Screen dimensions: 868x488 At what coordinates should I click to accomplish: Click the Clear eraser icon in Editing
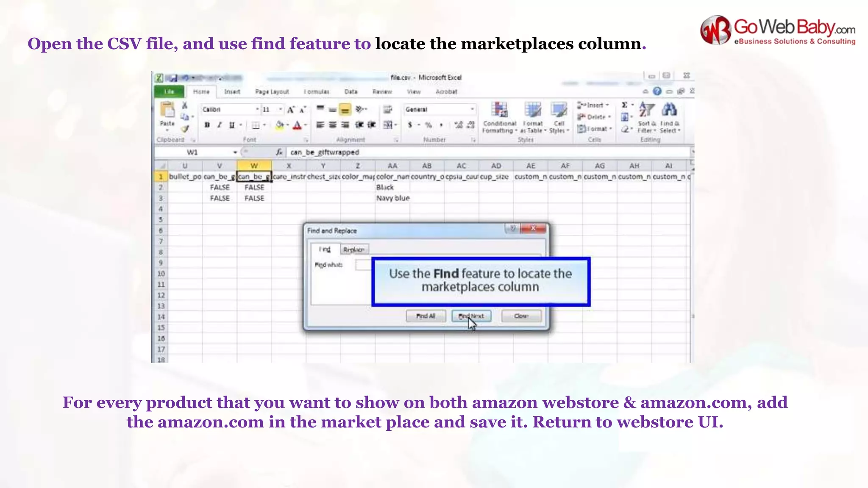[625, 129]
